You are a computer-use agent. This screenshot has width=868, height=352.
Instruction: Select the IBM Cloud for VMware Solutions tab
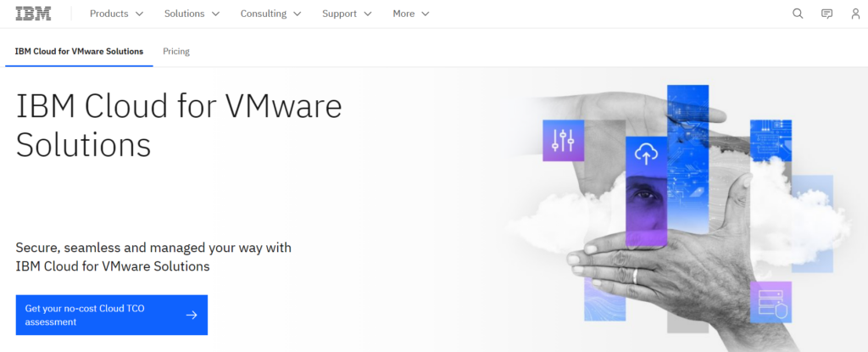(x=79, y=52)
